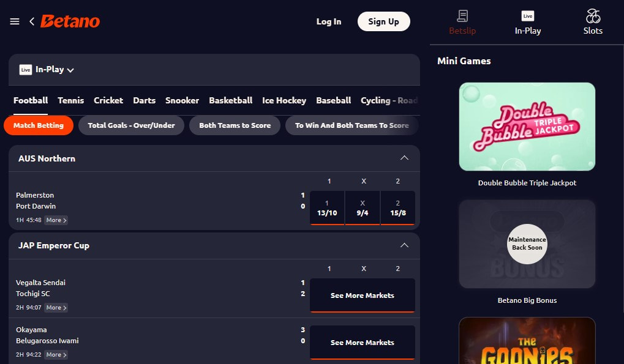Screen dimensions: 624x364
Task: Open Double Bubble Triple Jackpot game thumbnail
Action: (527, 127)
